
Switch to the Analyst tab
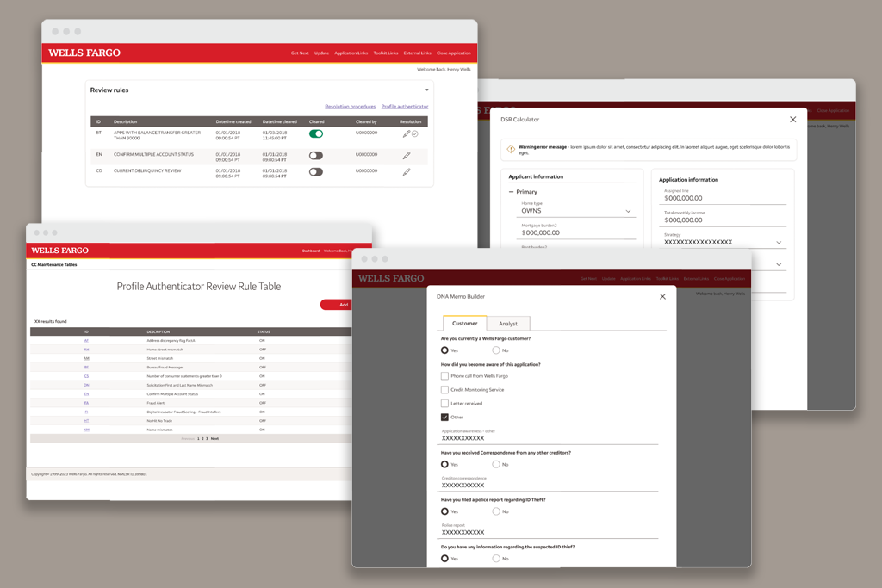click(x=508, y=323)
